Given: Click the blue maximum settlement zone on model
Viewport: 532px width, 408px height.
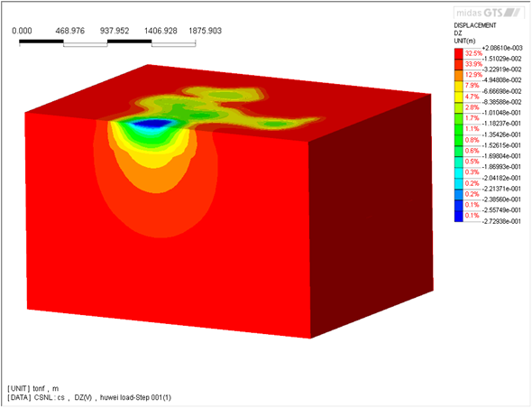Looking at the screenshot, I should (x=152, y=124).
